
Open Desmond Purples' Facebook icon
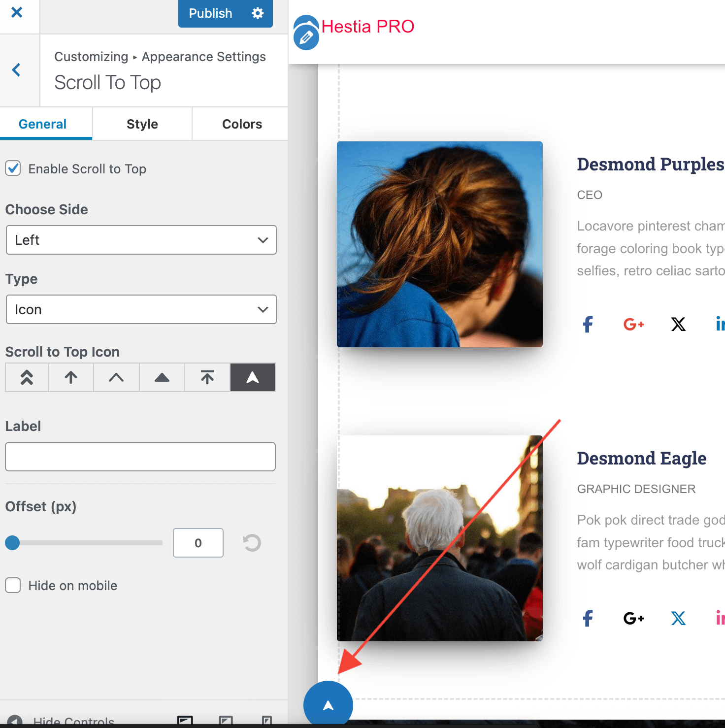click(588, 324)
